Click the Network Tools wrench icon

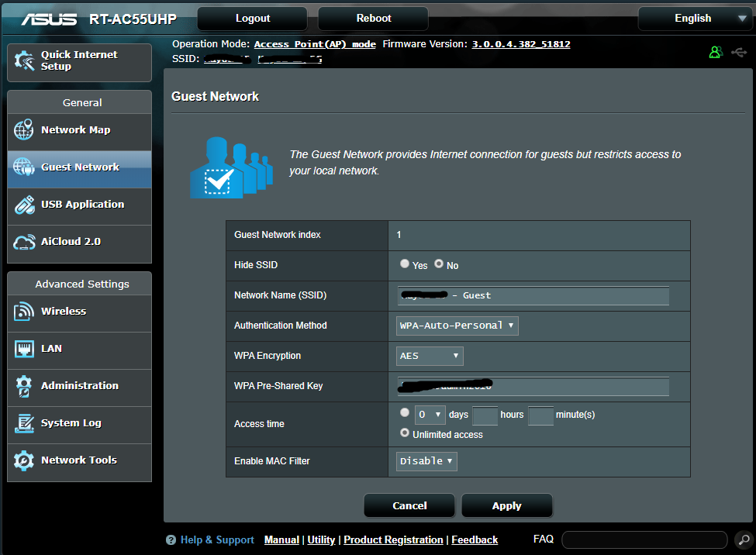coord(24,460)
